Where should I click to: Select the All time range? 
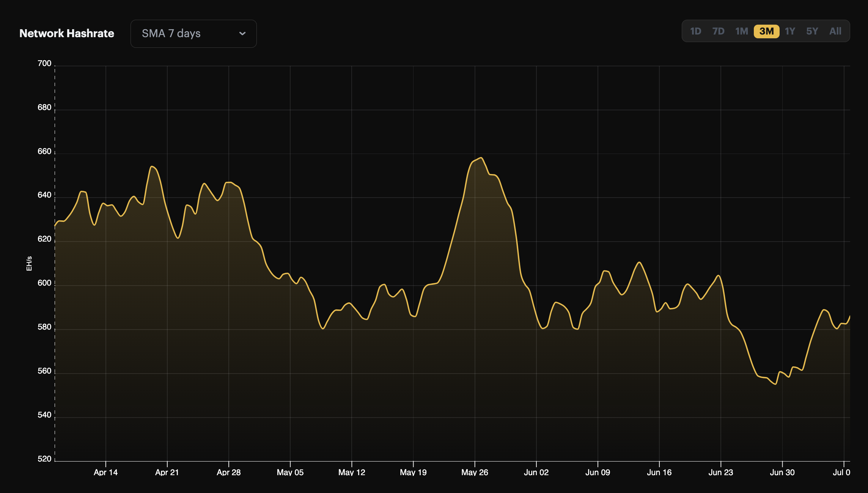pos(835,31)
